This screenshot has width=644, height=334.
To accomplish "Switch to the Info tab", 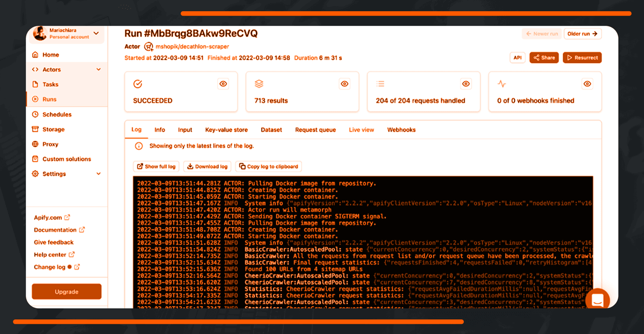I will click(x=160, y=130).
